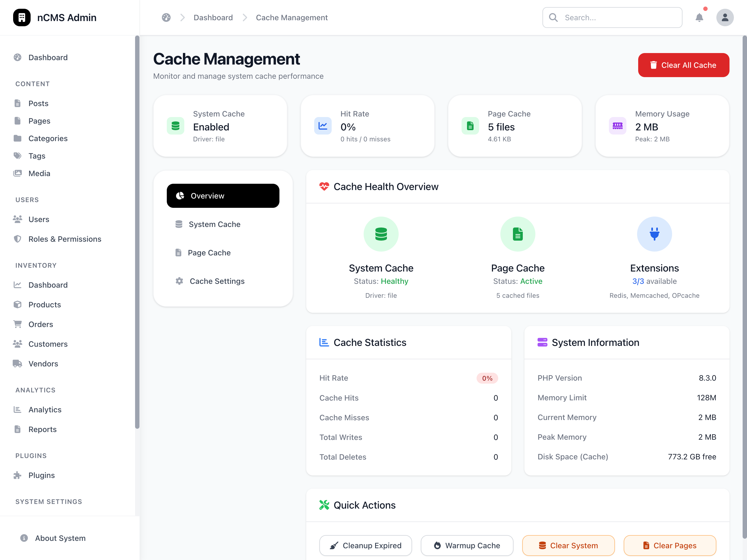This screenshot has height=560, width=747.
Task: Select the Overview tab
Action: [223, 196]
